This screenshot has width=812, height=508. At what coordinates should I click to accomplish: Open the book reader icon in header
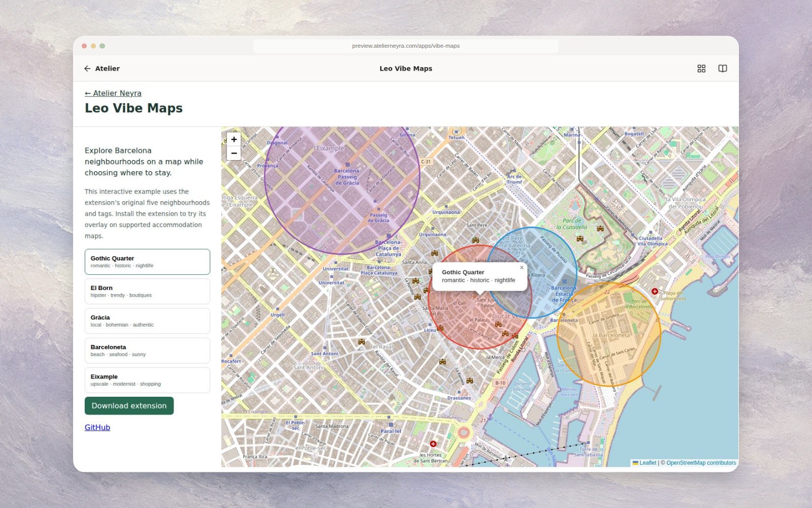(723, 69)
